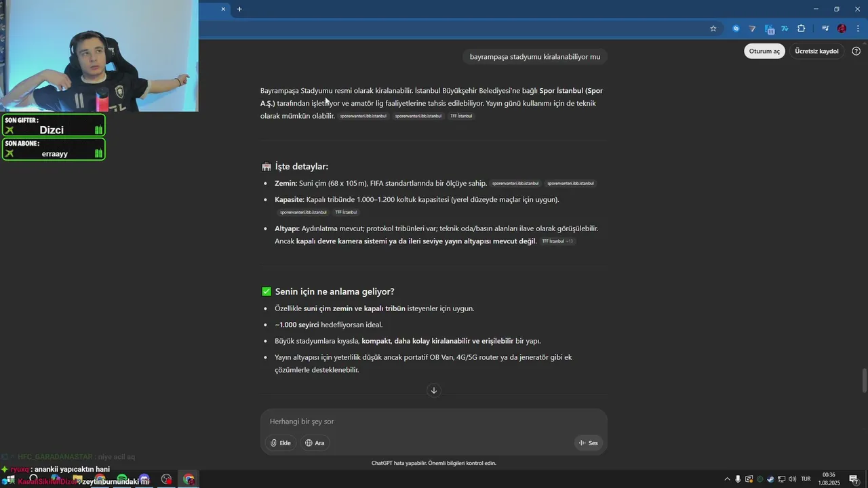Open Spotify from the taskbar

click(122, 479)
